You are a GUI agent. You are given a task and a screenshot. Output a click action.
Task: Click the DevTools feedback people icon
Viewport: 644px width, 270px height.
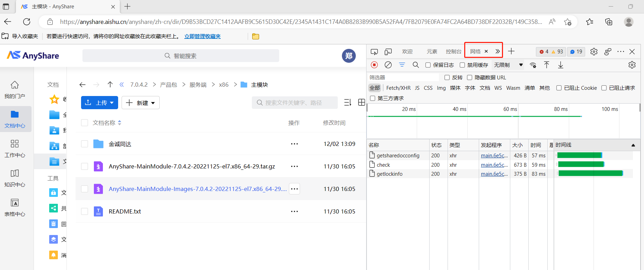(x=608, y=52)
